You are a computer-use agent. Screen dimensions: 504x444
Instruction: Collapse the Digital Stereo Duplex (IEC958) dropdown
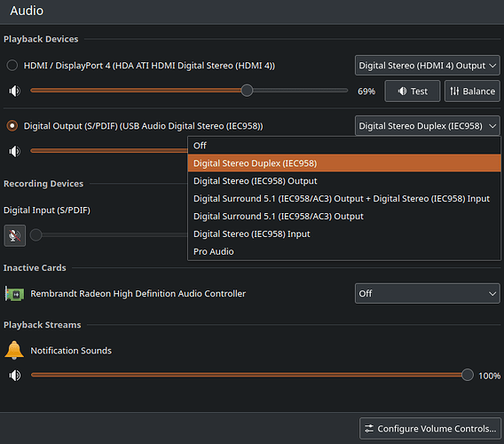click(427, 126)
